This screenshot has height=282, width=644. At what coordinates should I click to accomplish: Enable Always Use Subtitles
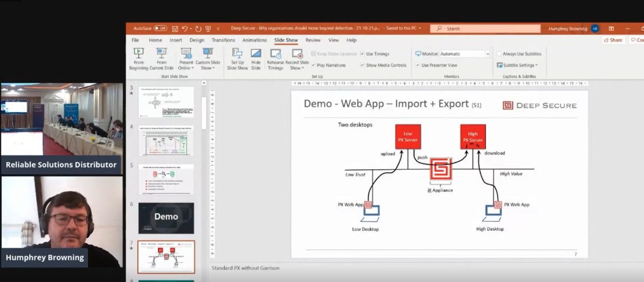(x=499, y=53)
